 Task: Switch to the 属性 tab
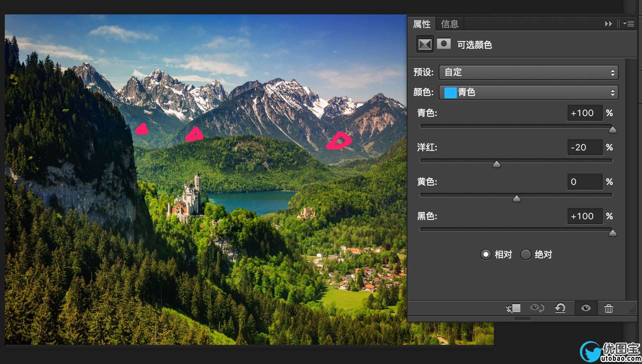421,24
